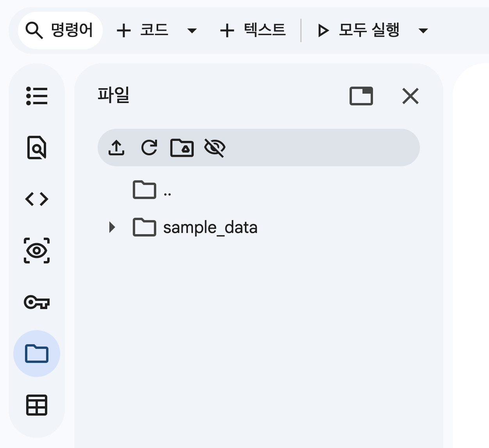Open the secrets key icon
This screenshot has width=489, height=448.
(37, 302)
